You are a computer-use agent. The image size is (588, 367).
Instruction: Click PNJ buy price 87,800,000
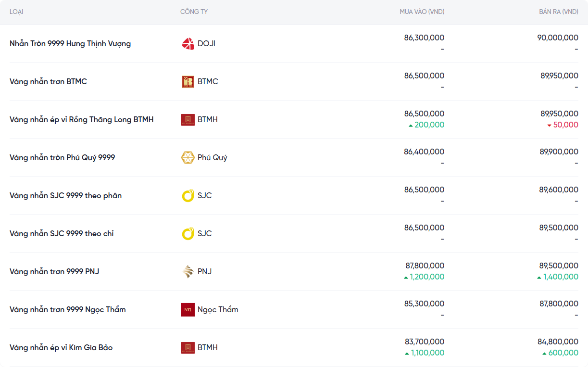coord(424,266)
